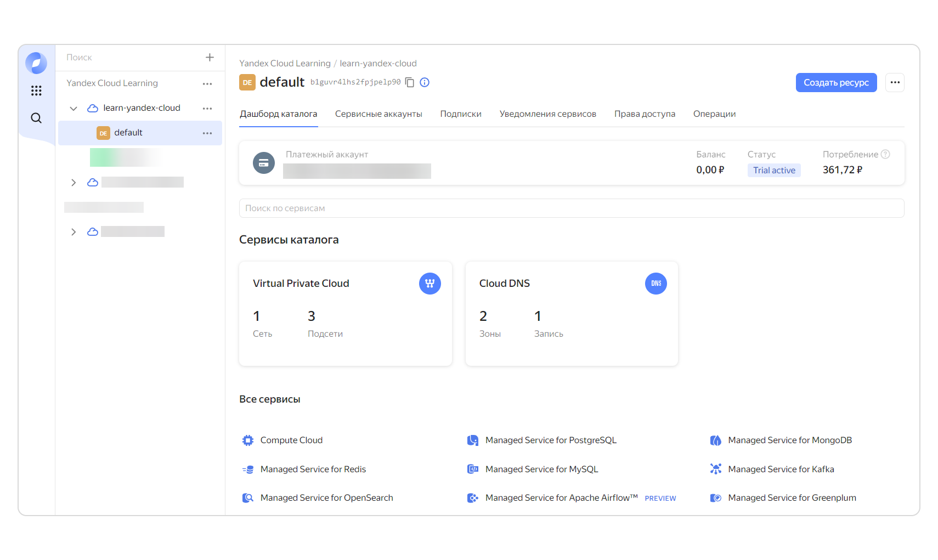
Task: Click the Managed Service for Greenplum icon
Action: click(716, 498)
